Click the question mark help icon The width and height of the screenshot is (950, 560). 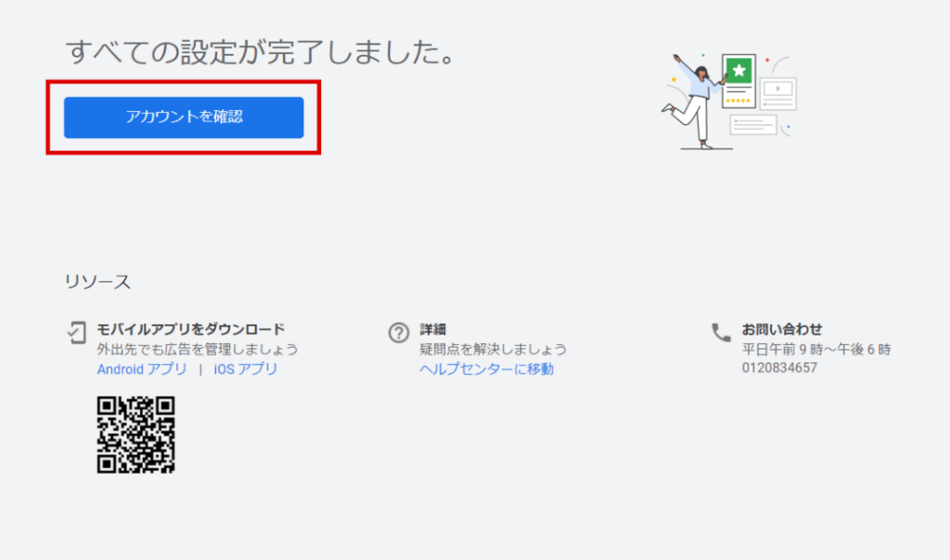(399, 333)
